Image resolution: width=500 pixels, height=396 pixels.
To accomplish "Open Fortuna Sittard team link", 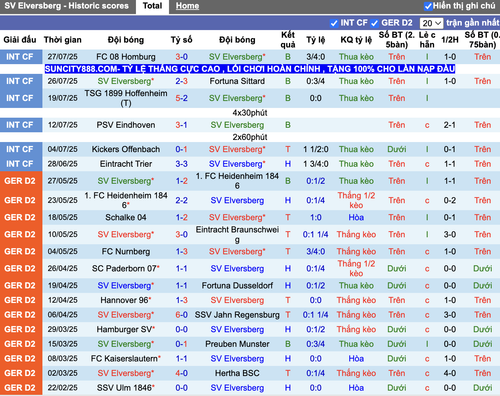I will pos(237,81).
